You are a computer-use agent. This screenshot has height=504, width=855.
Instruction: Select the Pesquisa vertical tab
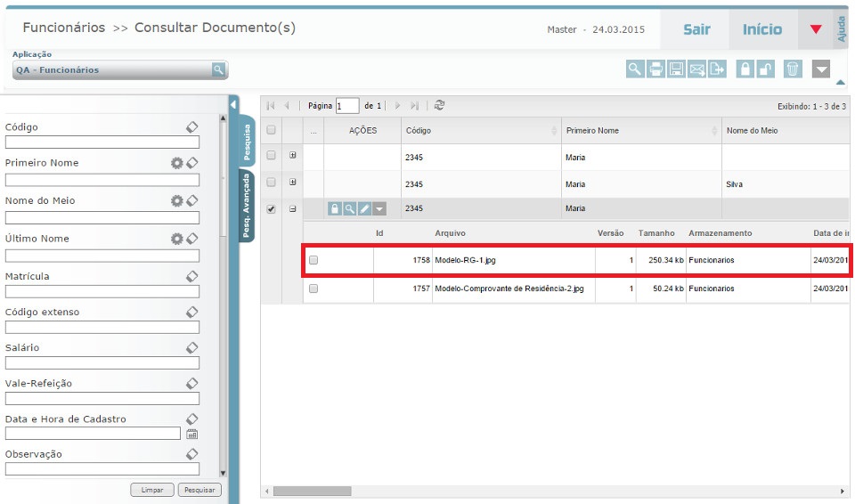[x=246, y=142]
